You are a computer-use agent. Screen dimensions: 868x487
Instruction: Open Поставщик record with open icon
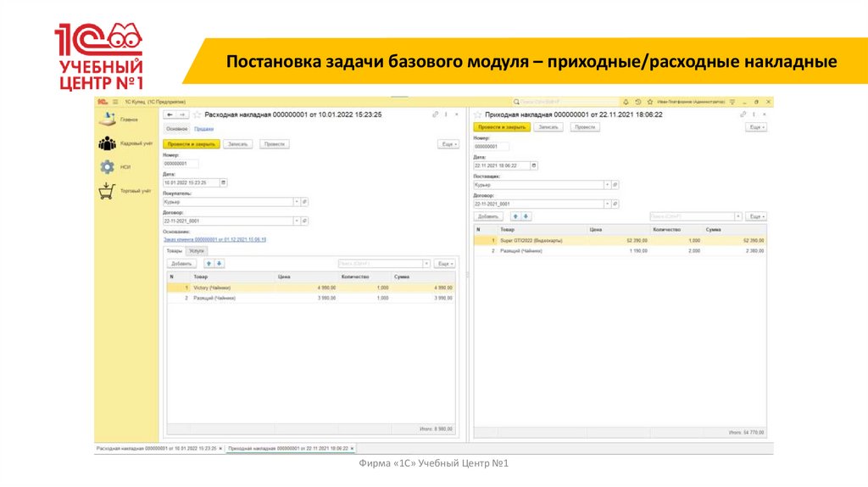[615, 184]
